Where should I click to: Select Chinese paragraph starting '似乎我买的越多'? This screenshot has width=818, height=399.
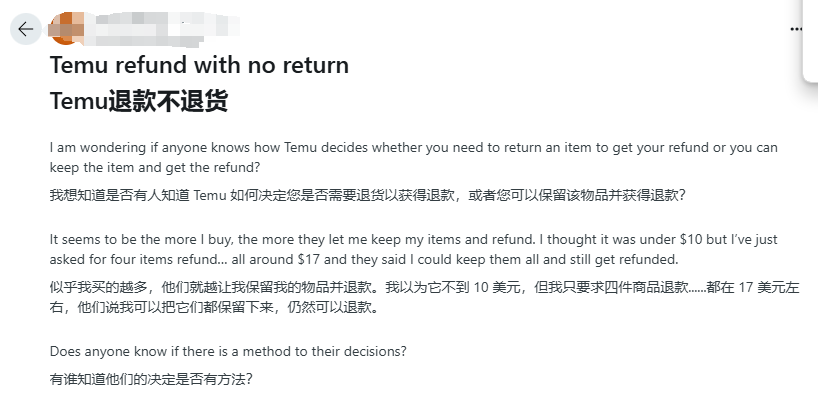pyautogui.click(x=425, y=298)
